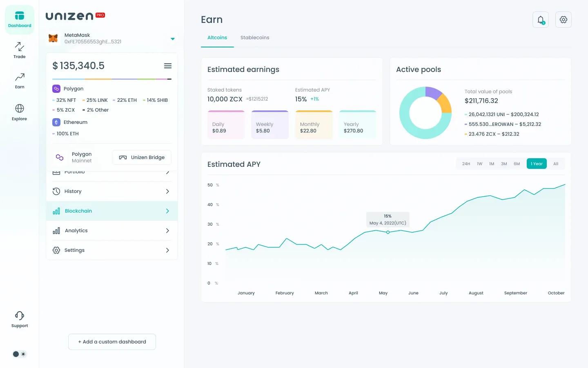Click the Weekly $5.80 earnings card
This screenshot has height=368, width=588.
point(270,125)
